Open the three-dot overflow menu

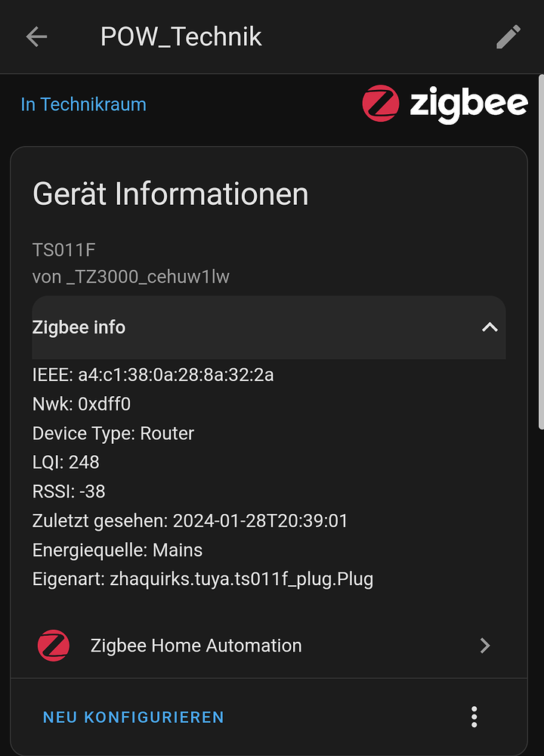click(474, 717)
